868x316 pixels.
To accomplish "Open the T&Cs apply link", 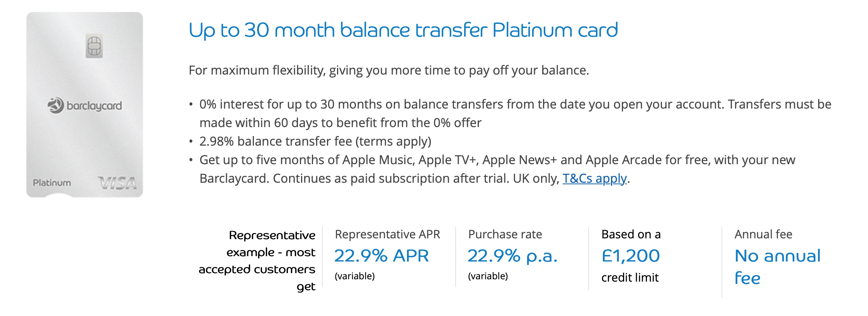I will 594,178.
